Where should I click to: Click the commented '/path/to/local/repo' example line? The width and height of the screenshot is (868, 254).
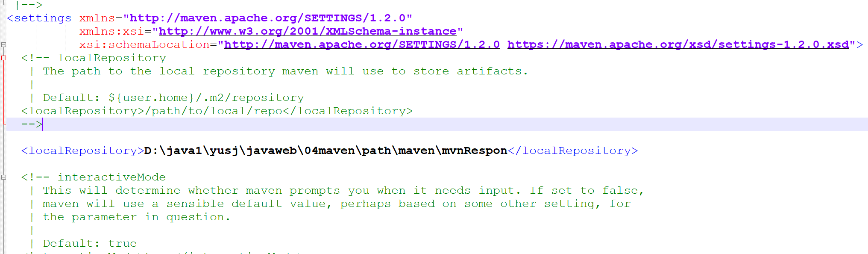point(217,111)
